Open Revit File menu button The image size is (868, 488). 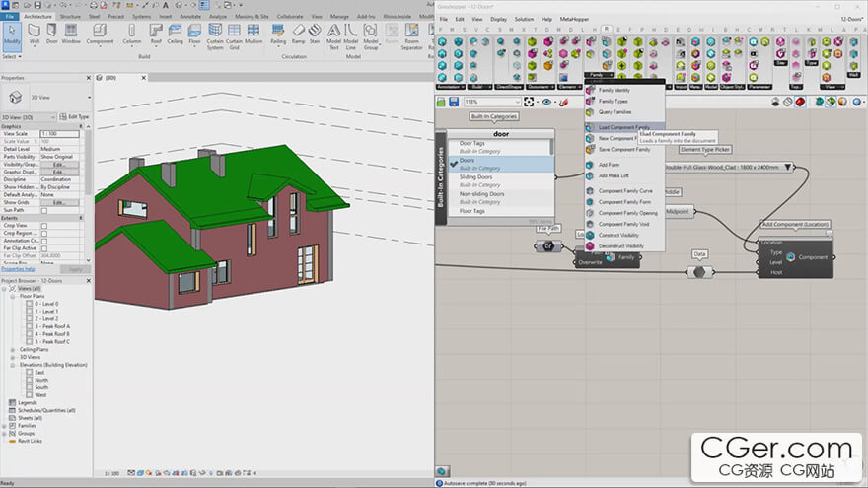10,17
